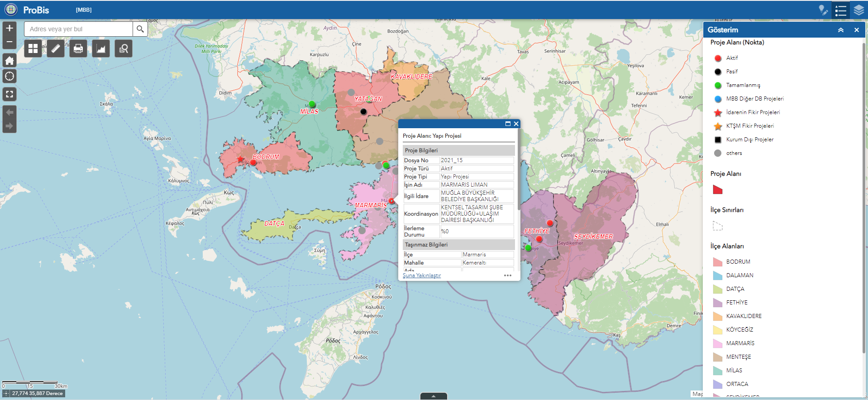
Task: Click the DALAMAN legend color swatch
Action: pyautogui.click(x=718, y=275)
